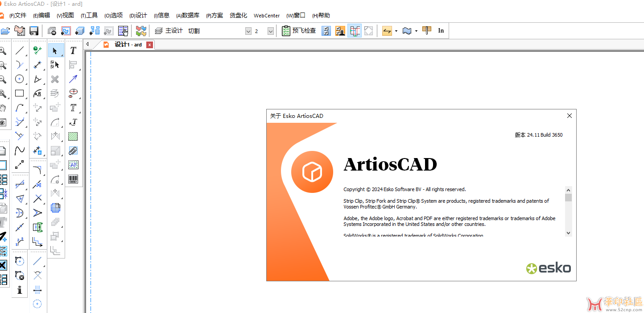Select the barcode tool
This screenshot has width=644, height=313.
73,179
